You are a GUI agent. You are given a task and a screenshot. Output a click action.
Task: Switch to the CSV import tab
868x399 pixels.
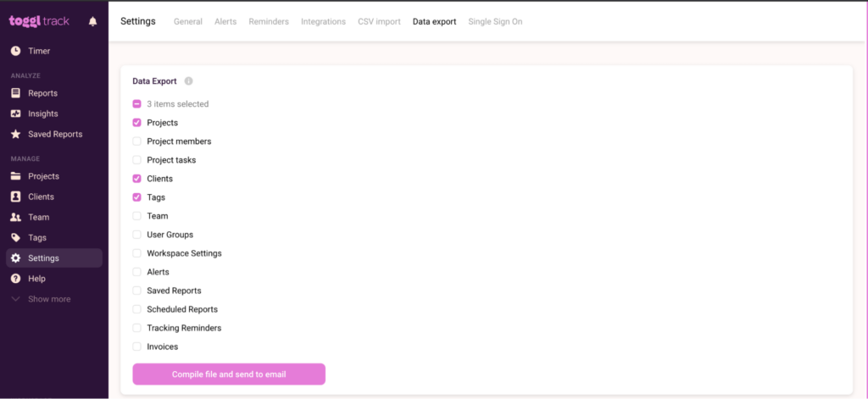pyautogui.click(x=379, y=21)
